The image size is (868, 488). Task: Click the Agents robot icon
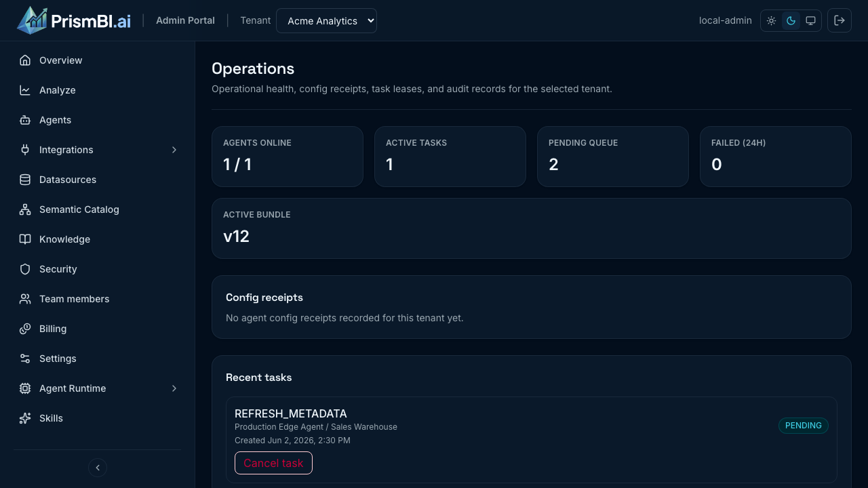point(25,120)
